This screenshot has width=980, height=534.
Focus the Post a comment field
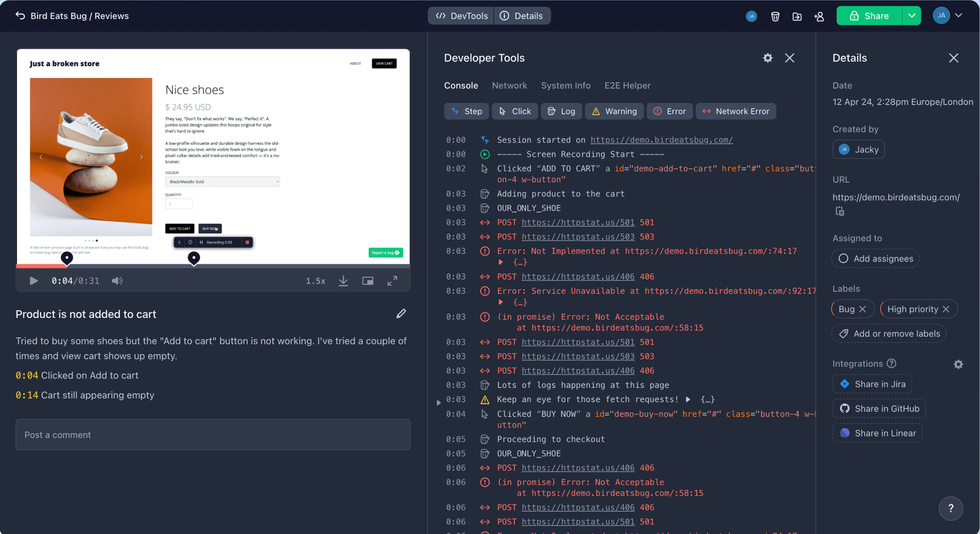tap(213, 435)
